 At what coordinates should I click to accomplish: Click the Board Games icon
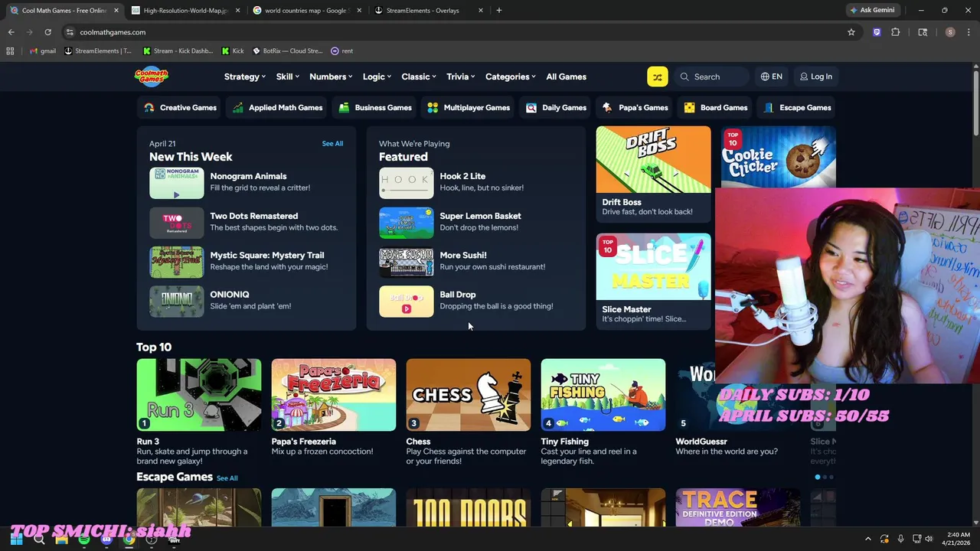click(689, 108)
